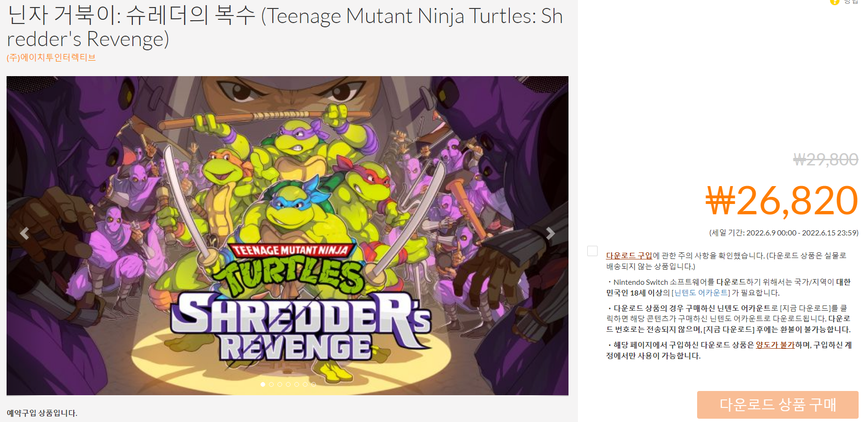This screenshot has width=868, height=422.
Task: Open the sixth slide indicator dot
Action: click(305, 384)
